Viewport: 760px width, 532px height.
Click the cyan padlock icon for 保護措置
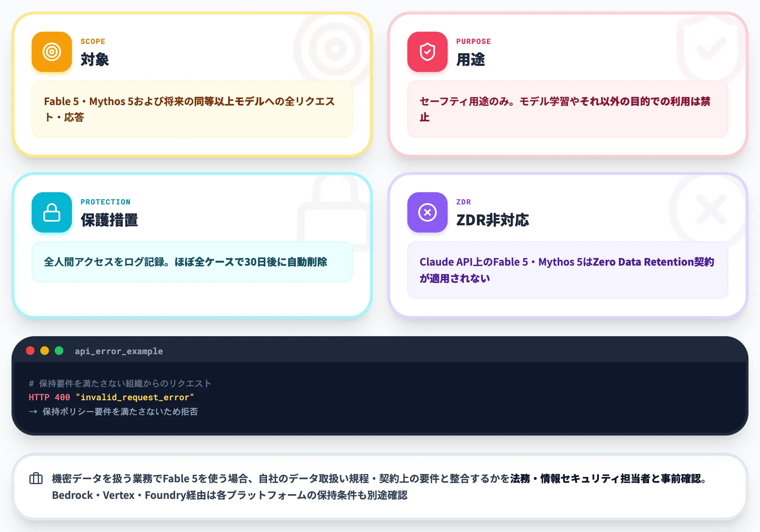pyautogui.click(x=52, y=212)
